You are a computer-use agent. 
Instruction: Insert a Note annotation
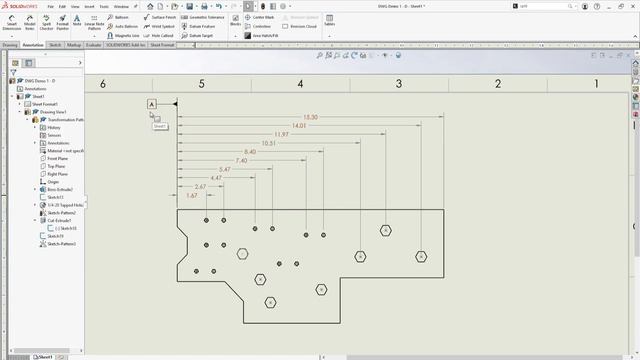(77, 20)
